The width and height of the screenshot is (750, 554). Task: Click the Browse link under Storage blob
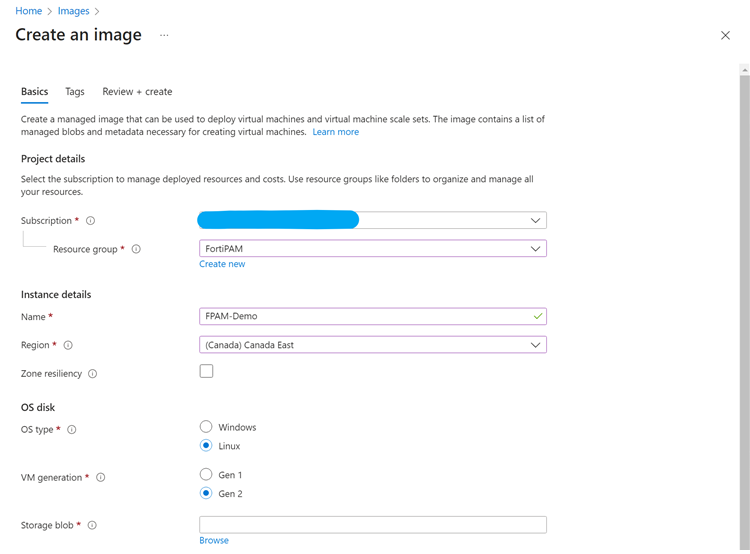[214, 540]
